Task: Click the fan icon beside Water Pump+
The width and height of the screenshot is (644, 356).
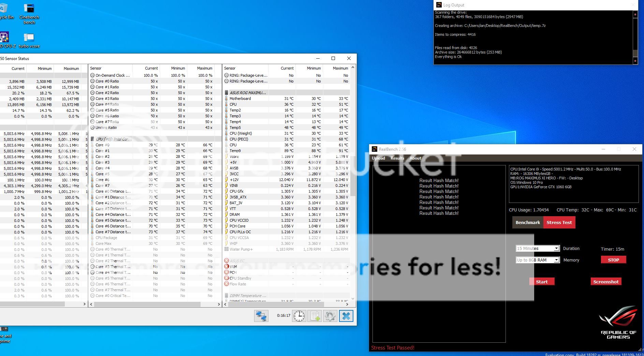Action: coord(226,249)
